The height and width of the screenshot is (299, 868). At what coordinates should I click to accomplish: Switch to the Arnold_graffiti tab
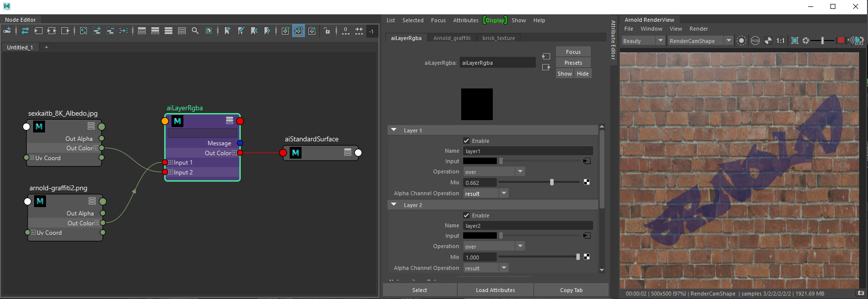[452, 38]
